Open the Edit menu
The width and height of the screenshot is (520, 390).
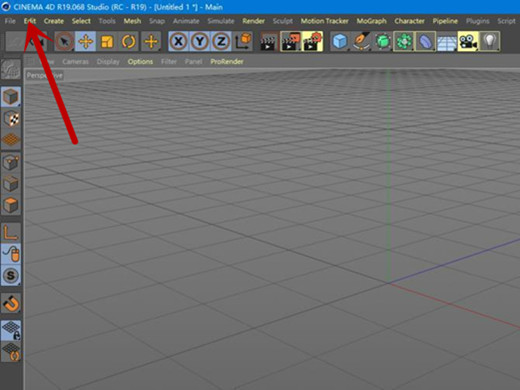click(x=30, y=21)
